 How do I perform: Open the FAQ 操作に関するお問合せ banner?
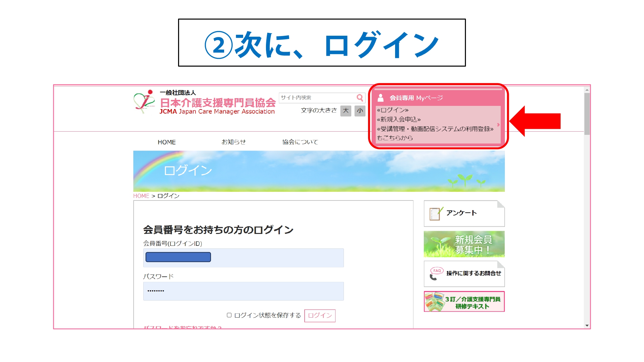point(464,274)
